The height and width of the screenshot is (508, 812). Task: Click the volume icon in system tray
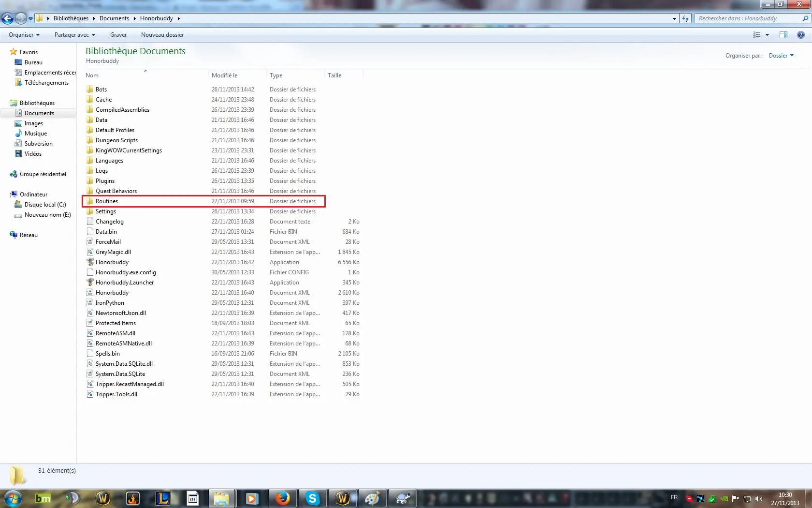758,499
